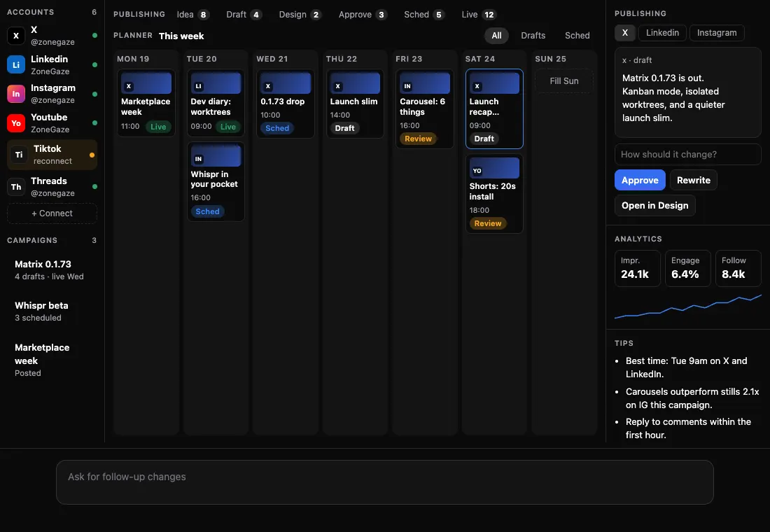
Task: Click the Instagram account avatar icon
Action: tap(16, 94)
